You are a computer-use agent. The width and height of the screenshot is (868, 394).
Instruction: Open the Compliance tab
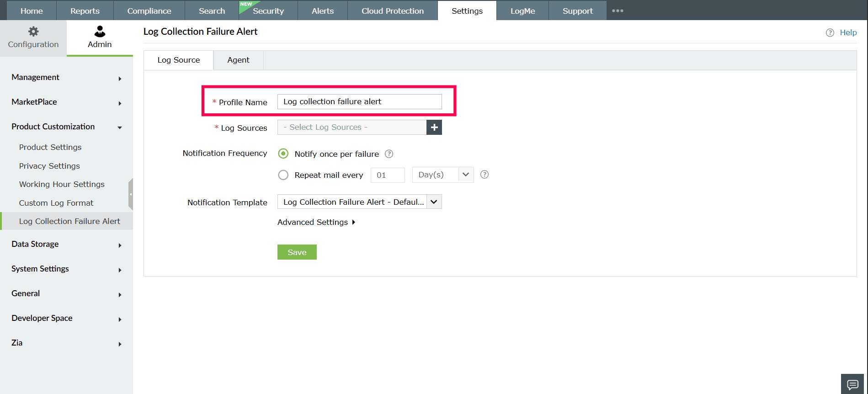click(149, 11)
